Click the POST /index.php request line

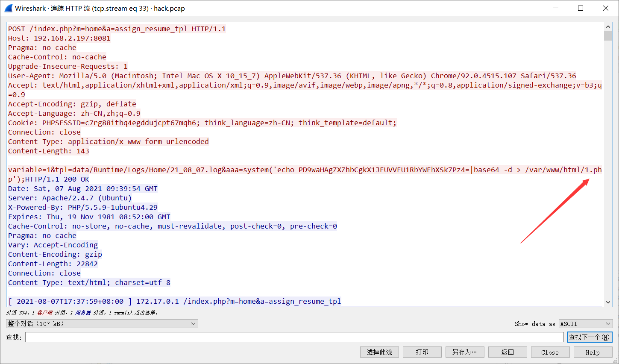click(117, 29)
